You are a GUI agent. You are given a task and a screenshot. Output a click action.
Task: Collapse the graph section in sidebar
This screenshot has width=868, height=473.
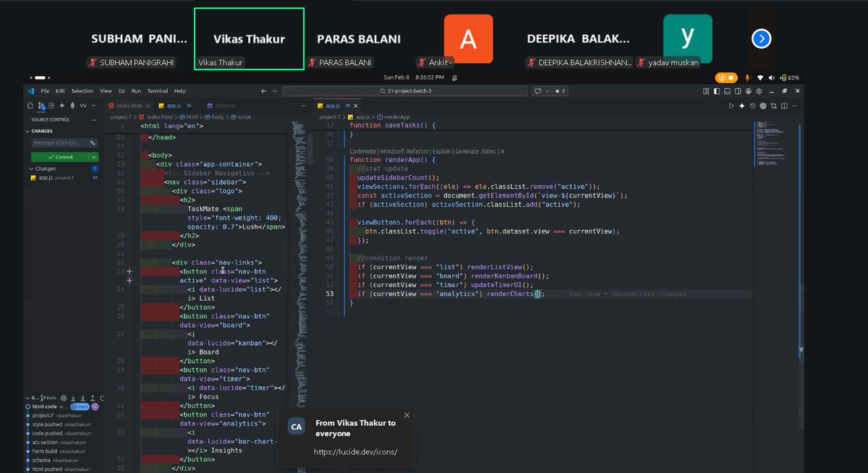[x=27, y=398]
